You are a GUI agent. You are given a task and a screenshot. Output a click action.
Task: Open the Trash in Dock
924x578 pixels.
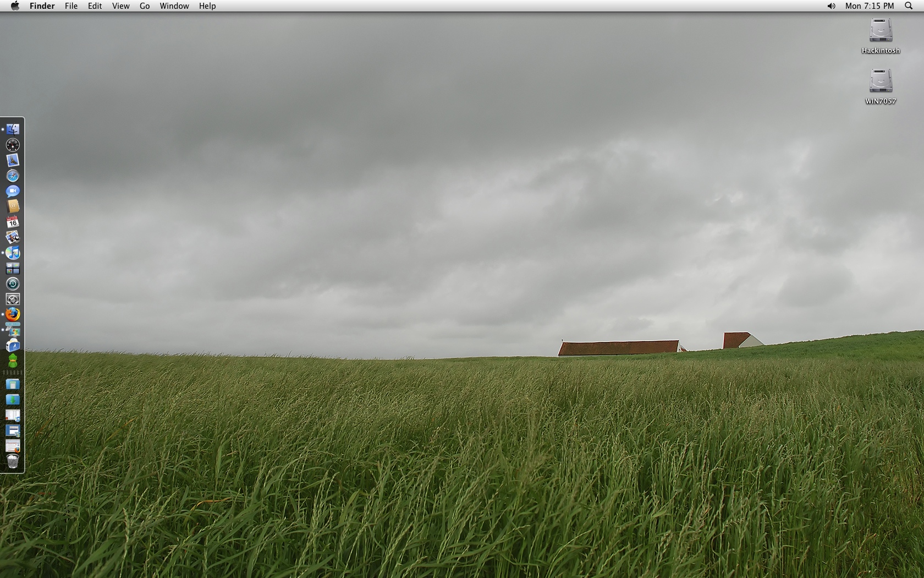13,461
